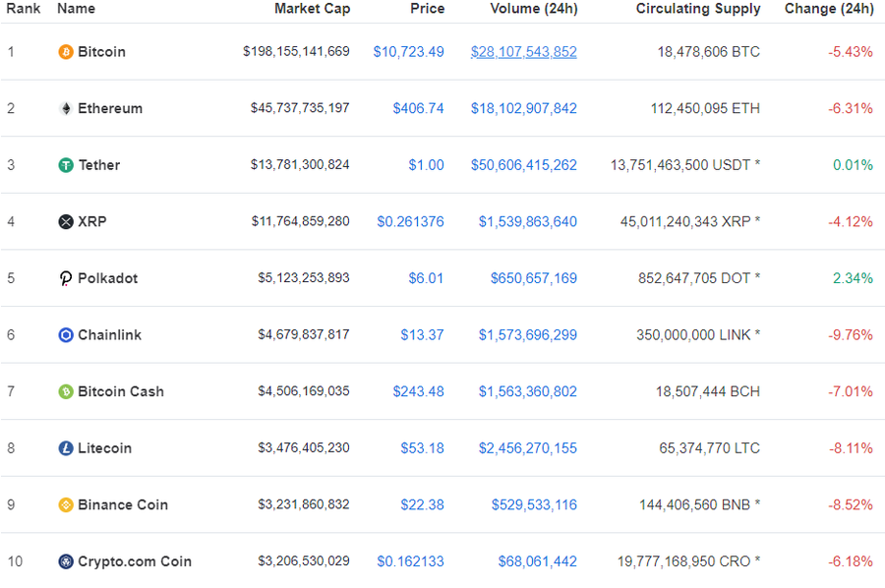Open the Binance Coin name link

pos(123,505)
